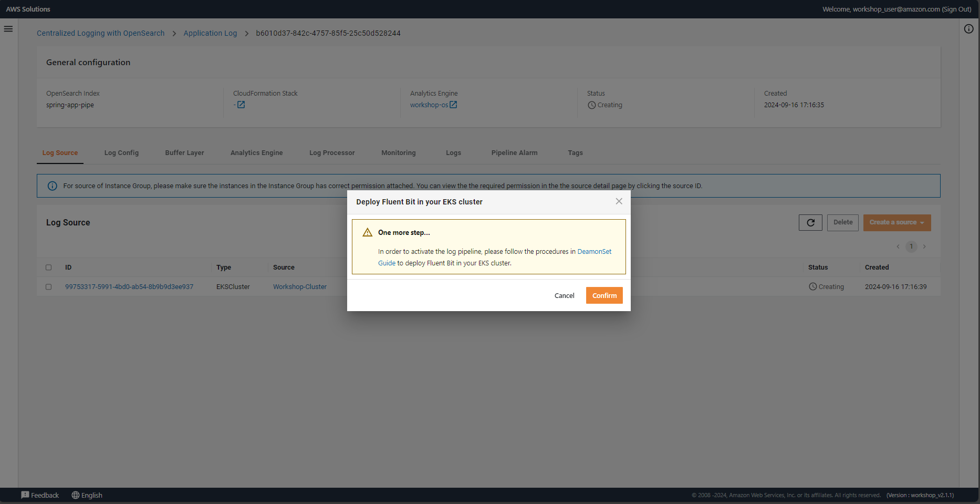Change language from English
This screenshot has height=504, width=980.
(x=92, y=495)
